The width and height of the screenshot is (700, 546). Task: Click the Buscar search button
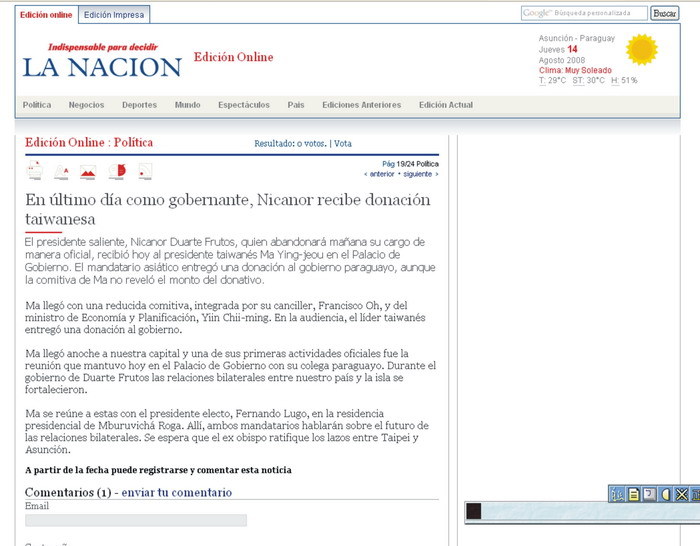(665, 13)
